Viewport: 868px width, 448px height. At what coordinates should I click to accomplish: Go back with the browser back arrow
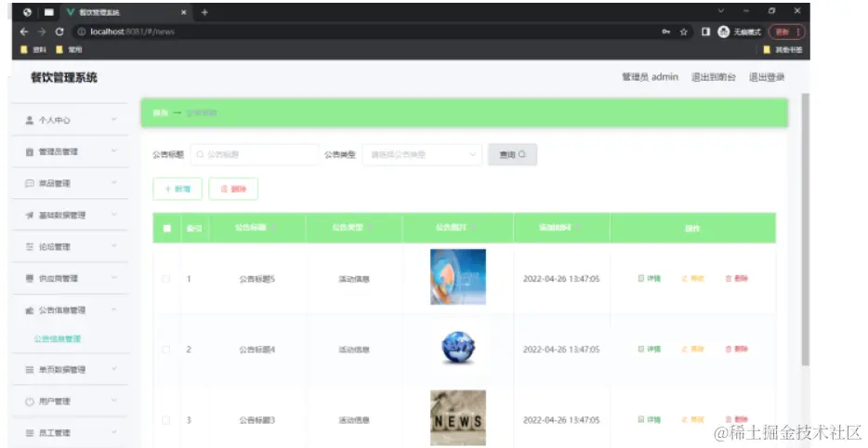(24, 32)
